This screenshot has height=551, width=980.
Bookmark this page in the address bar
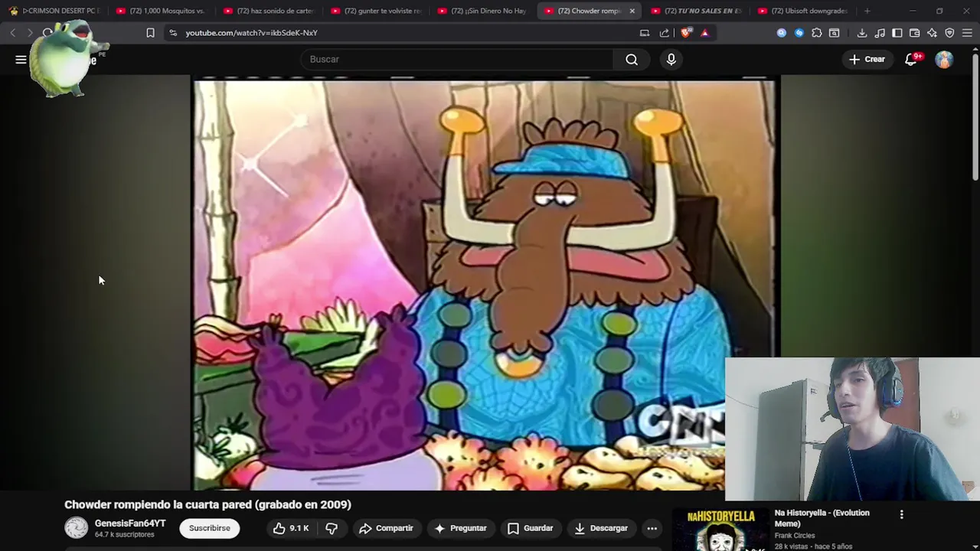(x=150, y=33)
